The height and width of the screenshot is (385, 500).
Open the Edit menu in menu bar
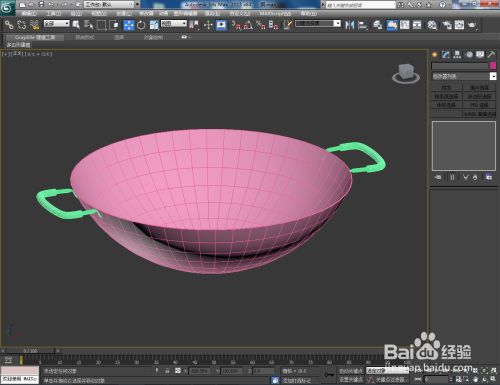tap(29, 14)
